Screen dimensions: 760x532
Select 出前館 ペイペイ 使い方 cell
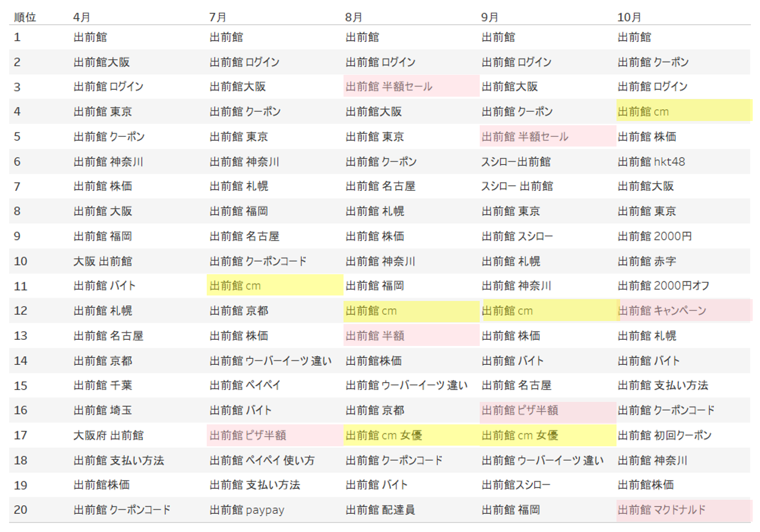[262, 460]
